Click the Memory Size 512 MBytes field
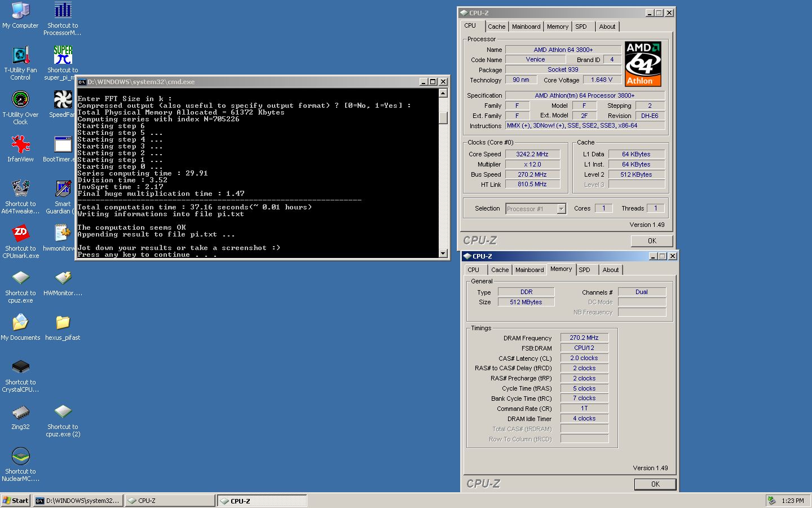Screen dimensions: 812x508 click(526, 302)
